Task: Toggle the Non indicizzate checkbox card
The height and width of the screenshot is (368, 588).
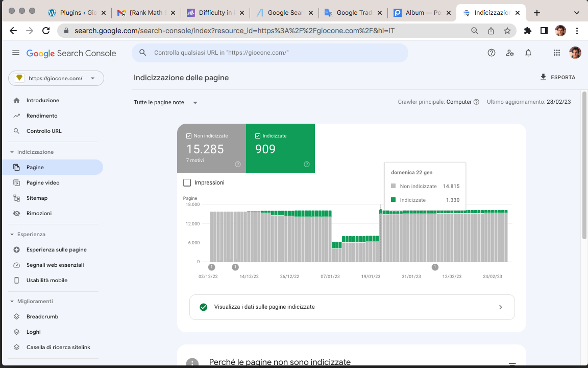Action: 211,148
